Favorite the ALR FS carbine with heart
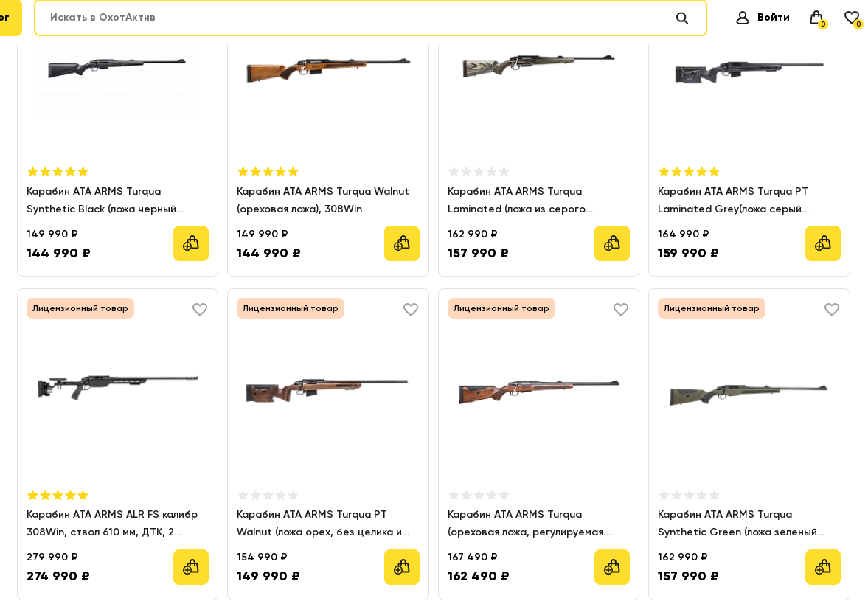868x604 pixels. coord(200,310)
